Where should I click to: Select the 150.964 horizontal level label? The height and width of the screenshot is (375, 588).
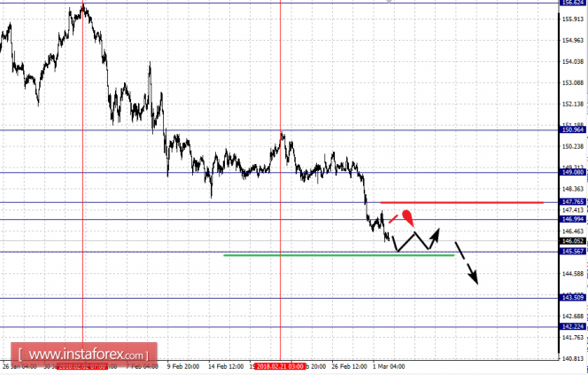click(573, 130)
